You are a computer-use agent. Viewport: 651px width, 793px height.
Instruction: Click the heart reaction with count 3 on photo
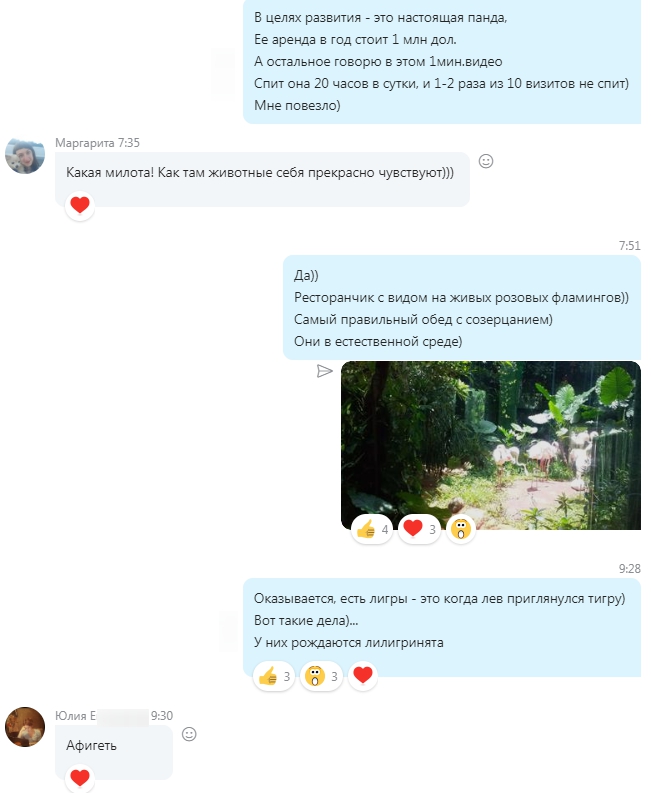[419, 530]
